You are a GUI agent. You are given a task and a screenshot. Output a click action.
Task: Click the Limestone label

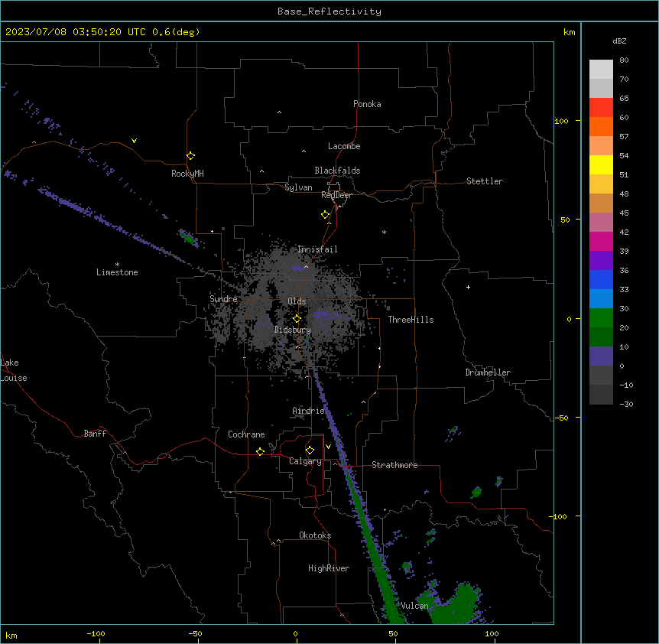pos(117,272)
